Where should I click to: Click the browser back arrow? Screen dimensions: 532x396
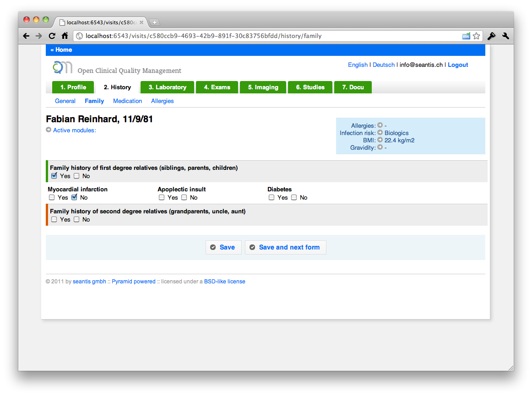click(x=26, y=36)
